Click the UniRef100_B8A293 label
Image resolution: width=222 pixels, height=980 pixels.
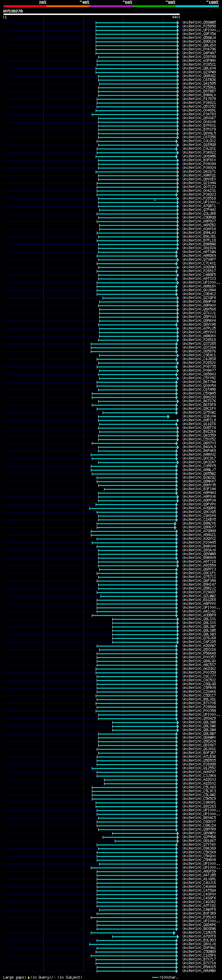(199, 398)
